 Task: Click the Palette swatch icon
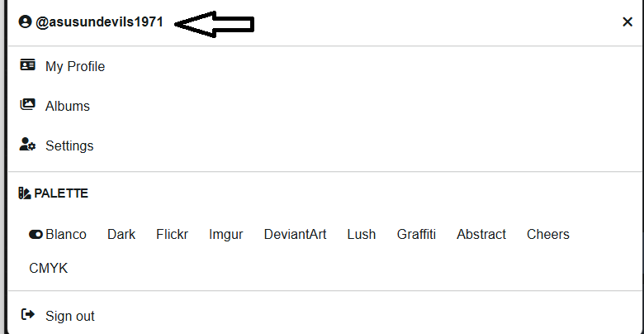(x=25, y=193)
